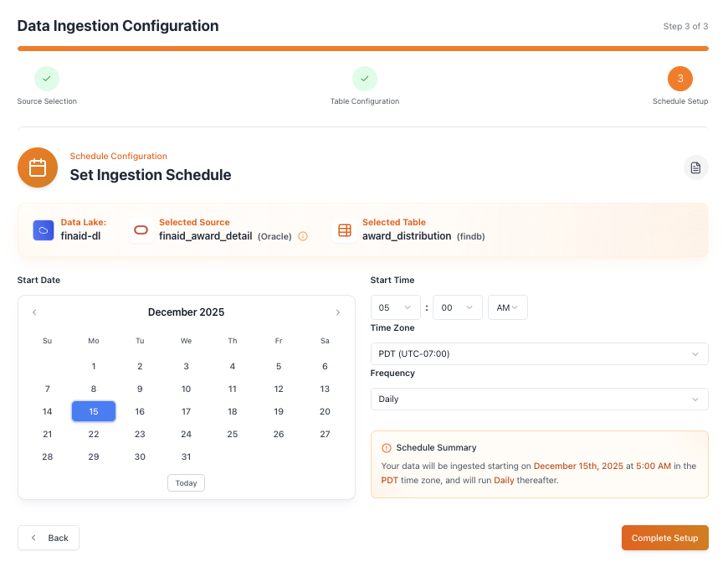The width and height of the screenshot is (728, 567).
Task: Click the orange calendar schedule icon
Action: click(38, 168)
